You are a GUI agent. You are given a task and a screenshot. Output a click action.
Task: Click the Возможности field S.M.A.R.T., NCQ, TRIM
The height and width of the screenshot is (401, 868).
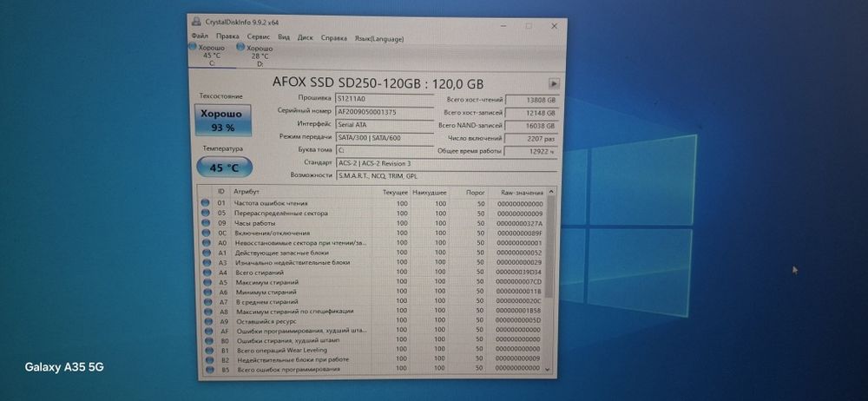click(x=446, y=175)
